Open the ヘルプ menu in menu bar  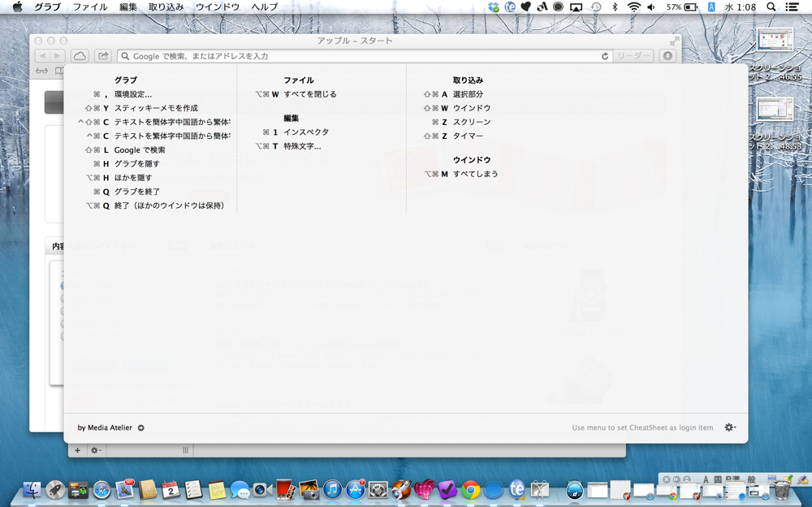coord(265,6)
